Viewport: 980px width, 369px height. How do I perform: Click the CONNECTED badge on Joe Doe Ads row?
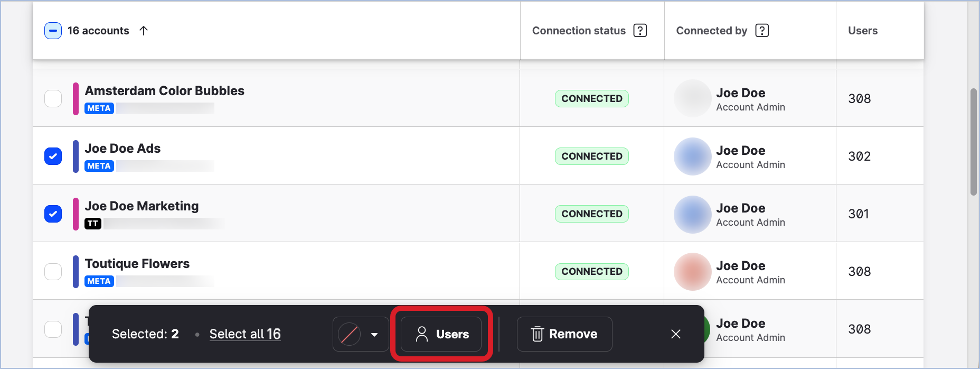tap(591, 156)
